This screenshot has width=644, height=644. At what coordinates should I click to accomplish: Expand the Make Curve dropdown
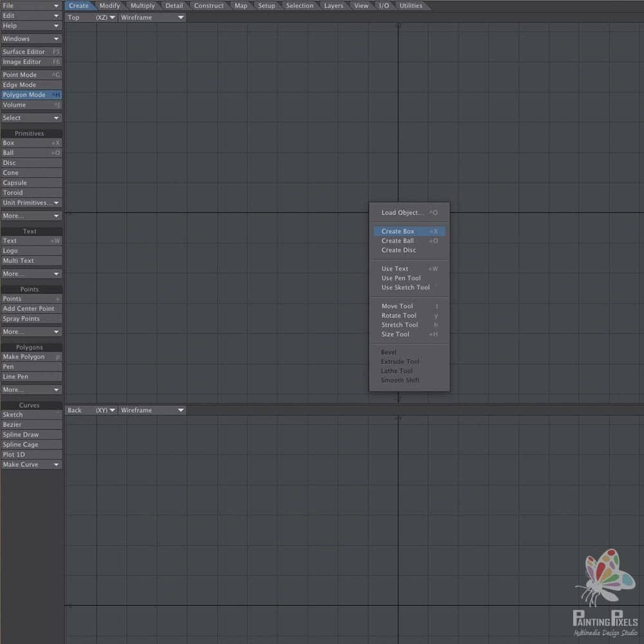pyautogui.click(x=31, y=464)
